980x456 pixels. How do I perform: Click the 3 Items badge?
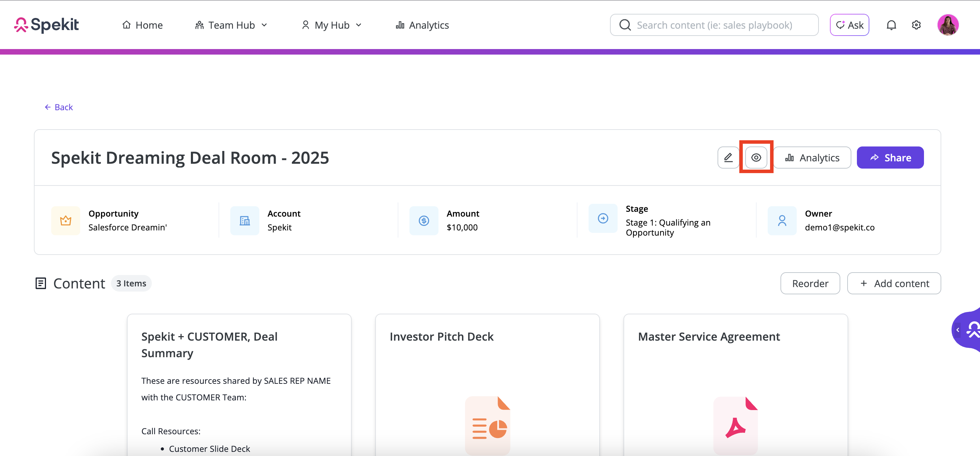(x=131, y=284)
